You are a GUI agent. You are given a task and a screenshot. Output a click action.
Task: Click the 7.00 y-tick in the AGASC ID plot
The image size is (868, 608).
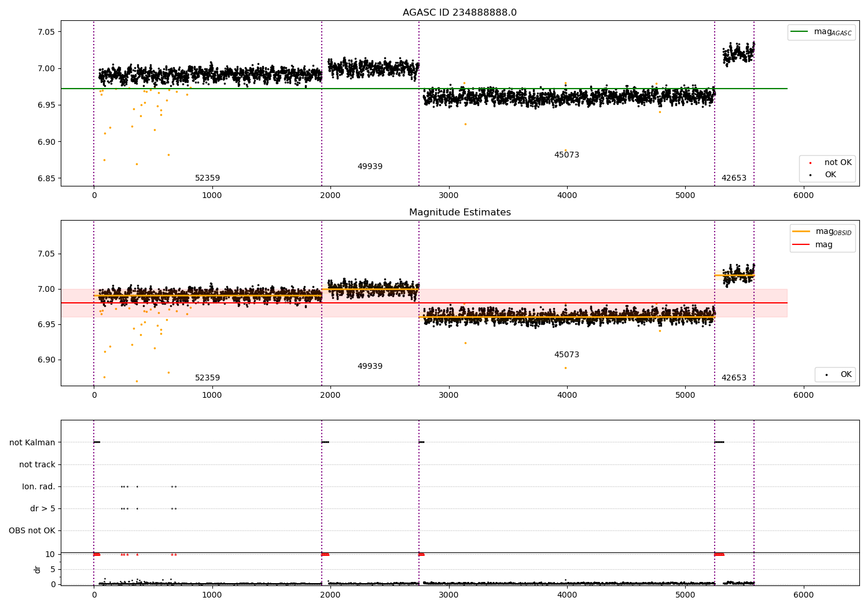click(x=46, y=68)
